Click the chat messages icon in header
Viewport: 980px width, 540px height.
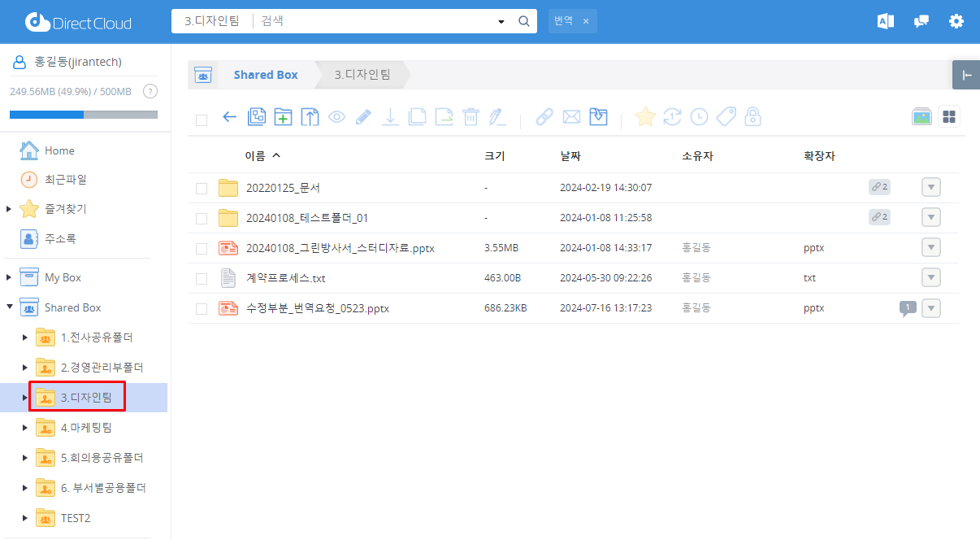(921, 22)
